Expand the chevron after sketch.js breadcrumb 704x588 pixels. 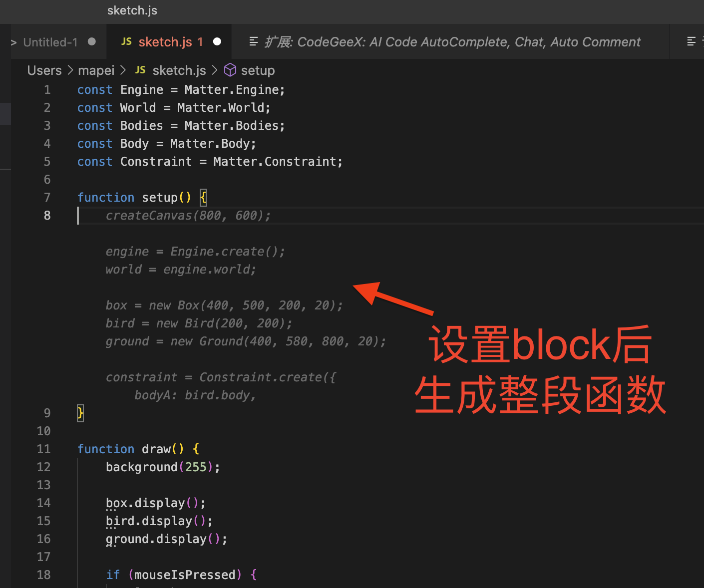tap(215, 70)
